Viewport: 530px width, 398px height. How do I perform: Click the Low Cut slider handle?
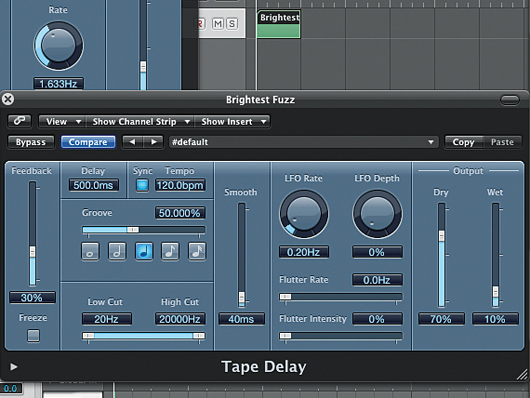(x=89, y=335)
